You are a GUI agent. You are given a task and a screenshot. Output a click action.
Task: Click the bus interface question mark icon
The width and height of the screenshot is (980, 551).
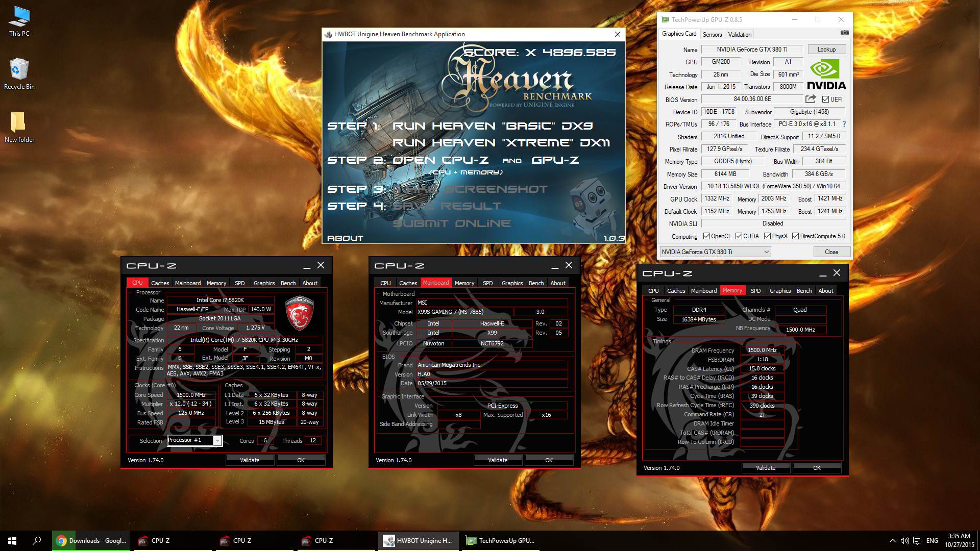(x=844, y=124)
